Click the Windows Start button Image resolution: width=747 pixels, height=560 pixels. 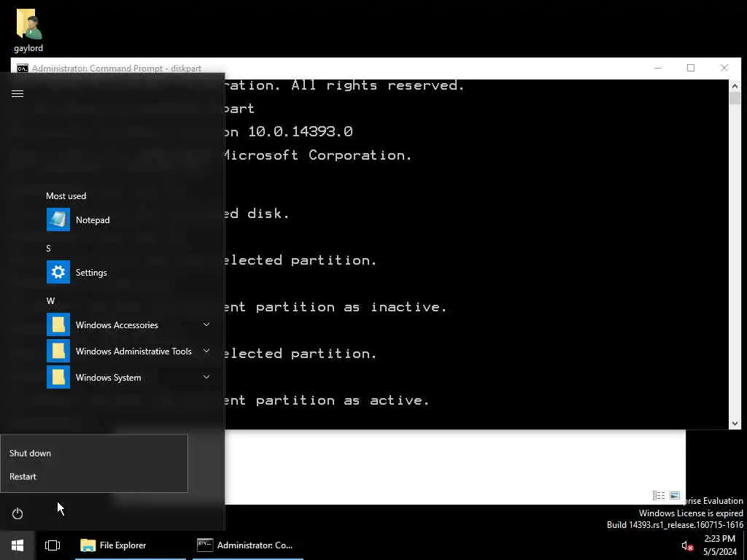coord(18,545)
